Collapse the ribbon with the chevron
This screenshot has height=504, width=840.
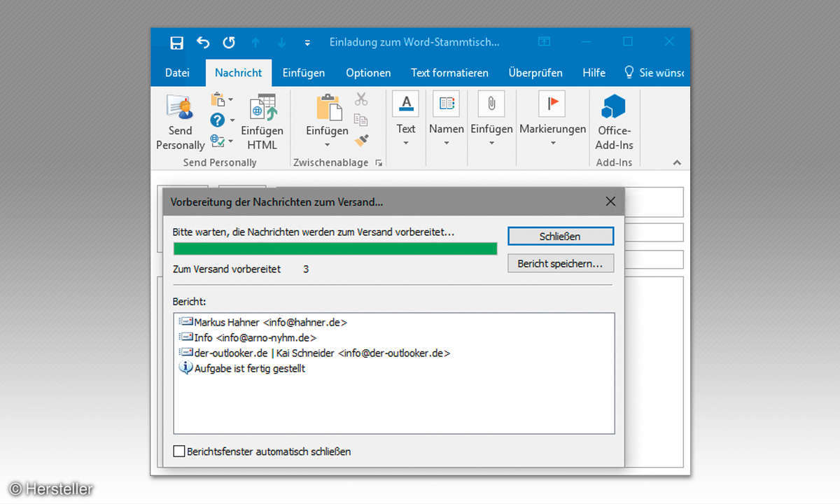pos(677,162)
